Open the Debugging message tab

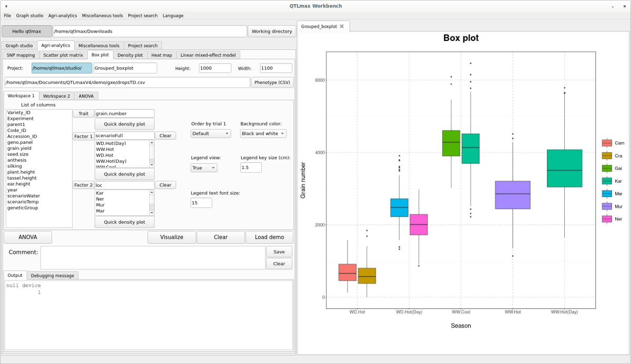pos(53,275)
